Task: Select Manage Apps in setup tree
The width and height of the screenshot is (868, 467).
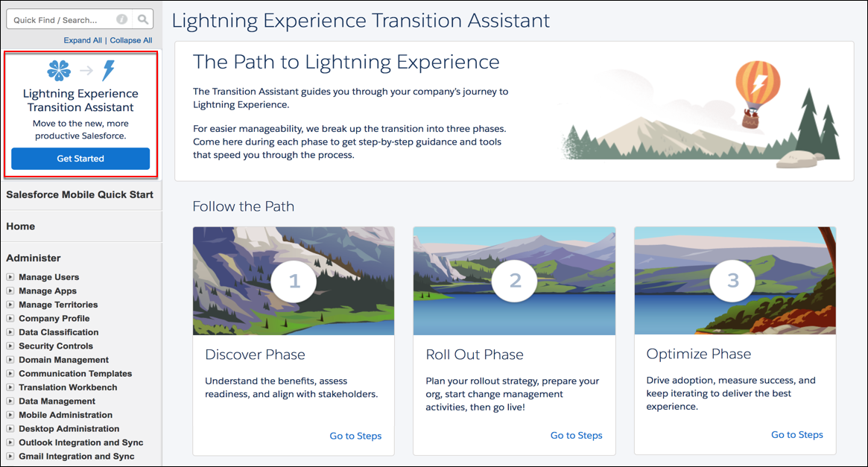Action: [48, 291]
